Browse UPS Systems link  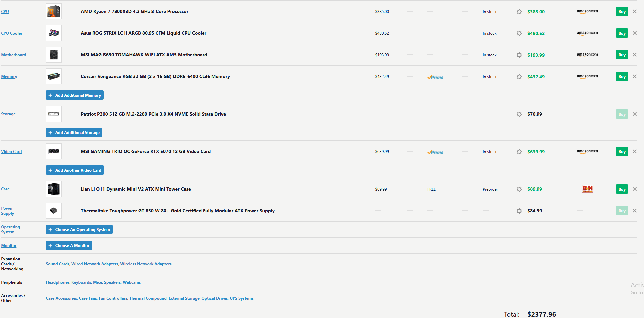pyautogui.click(x=242, y=298)
